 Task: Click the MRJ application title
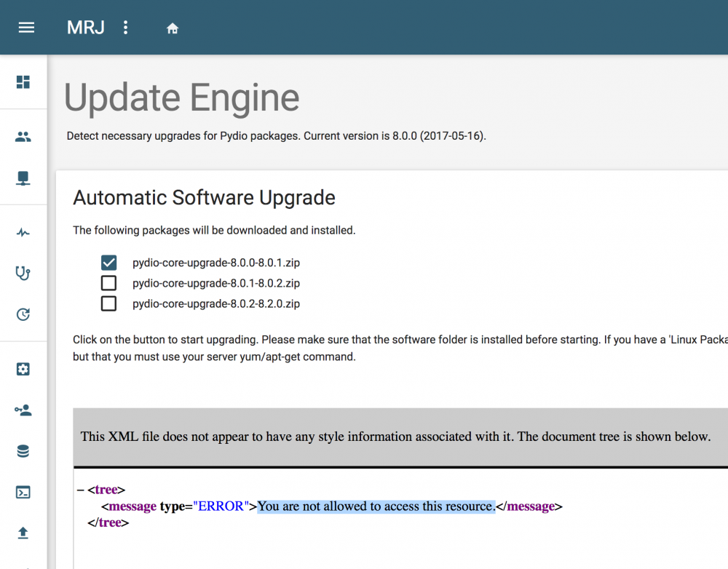tap(86, 28)
